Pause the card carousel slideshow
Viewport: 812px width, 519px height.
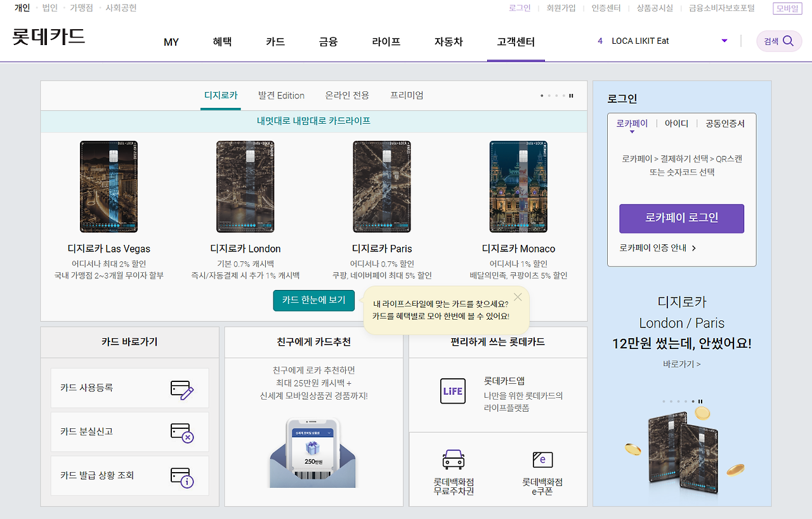tap(572, 96)
